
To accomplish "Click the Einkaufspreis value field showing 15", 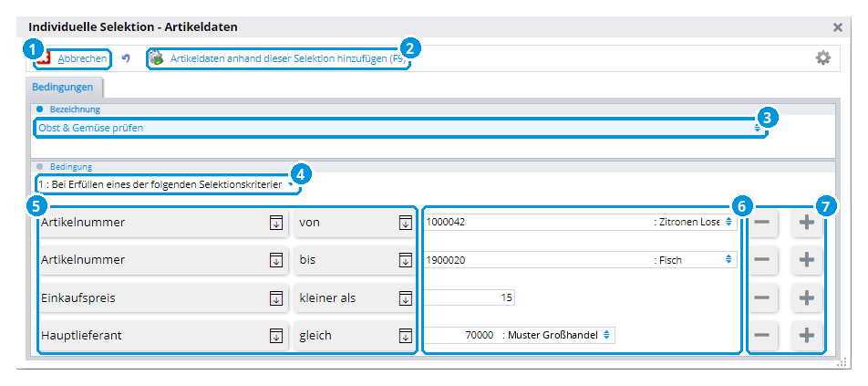I will pyautogui.click(x=470, y=297).
